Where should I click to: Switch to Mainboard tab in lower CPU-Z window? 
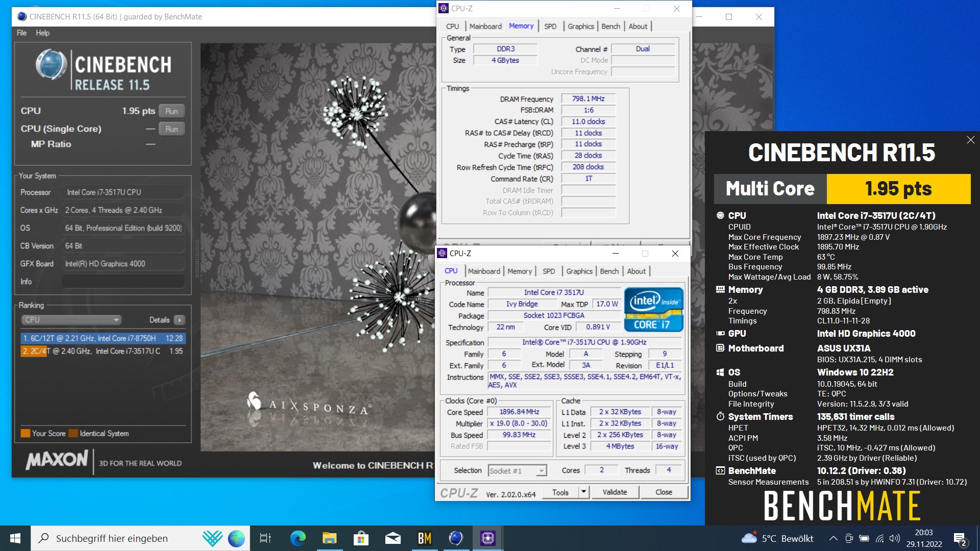[484, 271]
